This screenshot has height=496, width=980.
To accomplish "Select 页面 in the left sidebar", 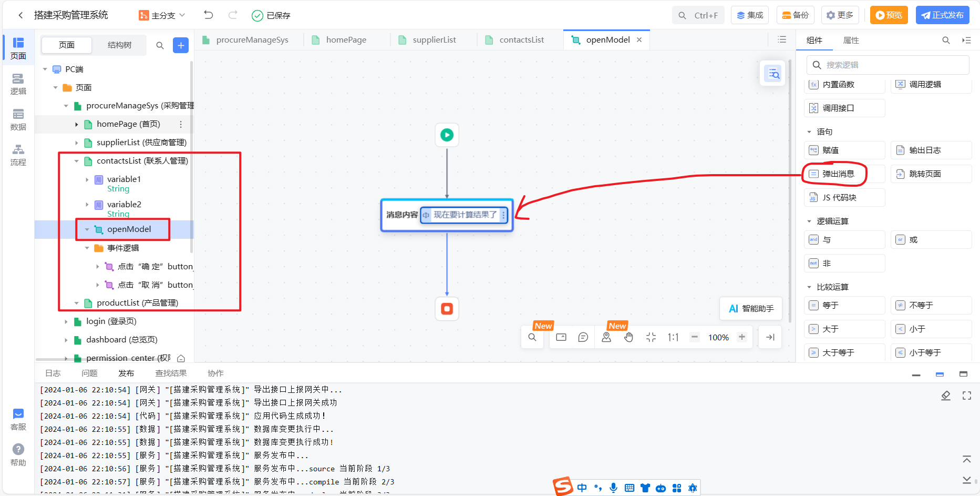I will click(18, 48).
